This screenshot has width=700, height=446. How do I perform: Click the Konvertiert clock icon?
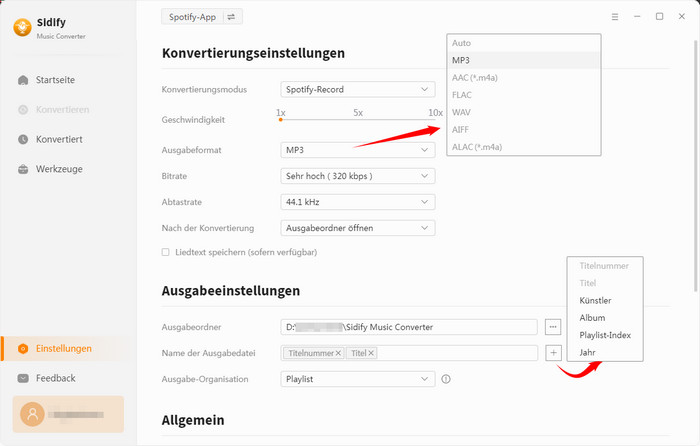click(23, 139)
